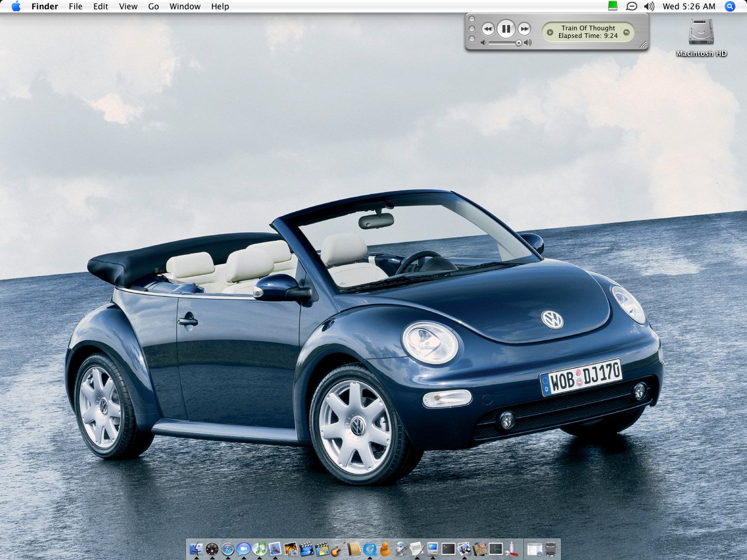Open the system volume menu bar control
This screenshot has height=560, width=747.
pos(649,6)
